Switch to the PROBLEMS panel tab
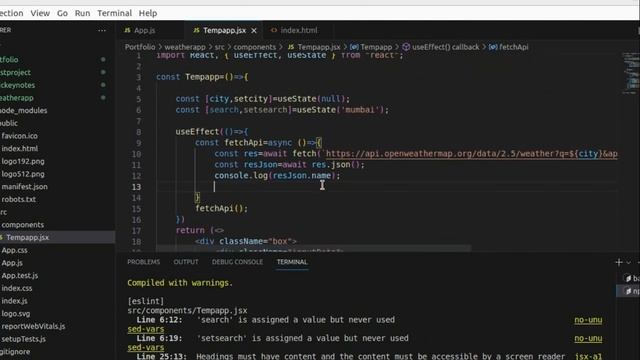Screen dimensions: 640x360 (144, 262)
